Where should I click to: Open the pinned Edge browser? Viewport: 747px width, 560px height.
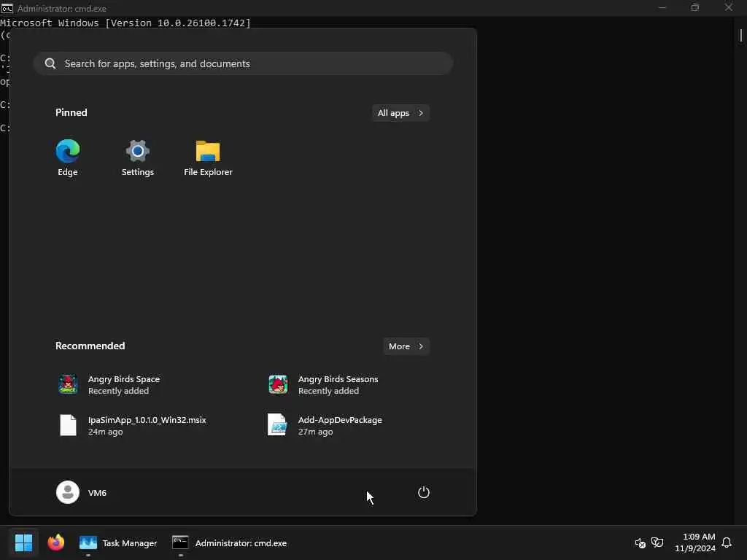[x=68, y=158]
